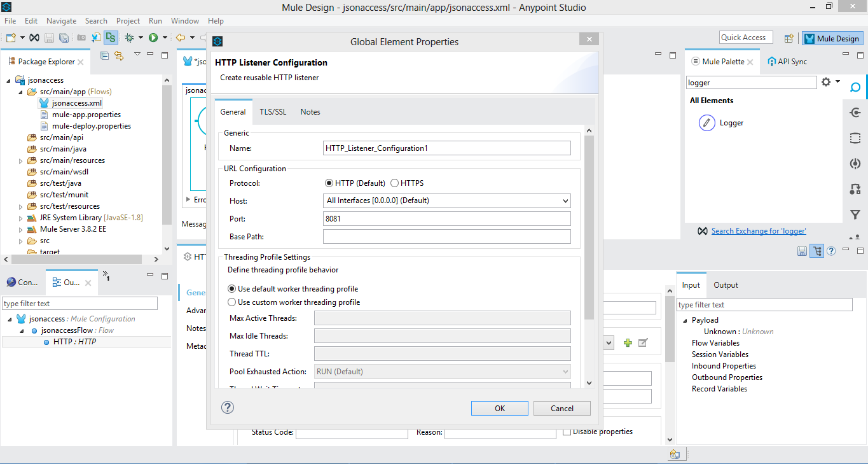Expand the Mule Server 3.8.2 EE node
This screenshot has height=464, width=868.
click(20, 229)
